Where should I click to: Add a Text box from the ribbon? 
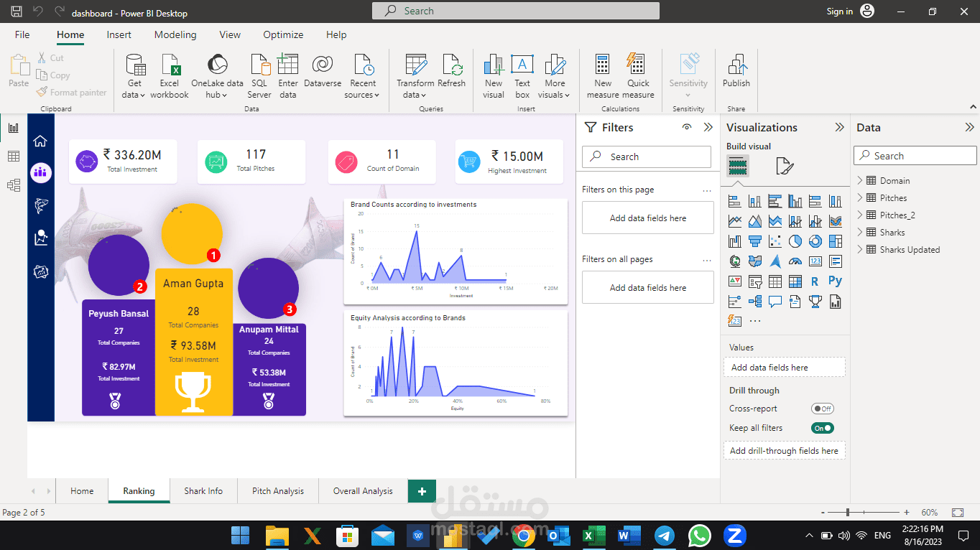(x=522, y=77)
